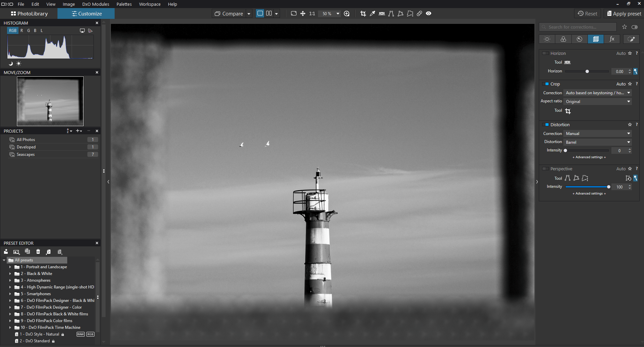Open the Light corrections panel

click(547, 39)
